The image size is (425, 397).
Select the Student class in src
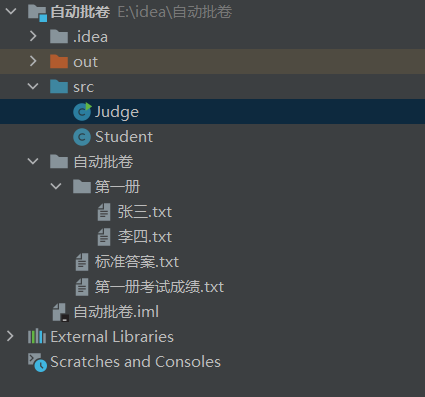pyautogui.click(x=124, y=137)
